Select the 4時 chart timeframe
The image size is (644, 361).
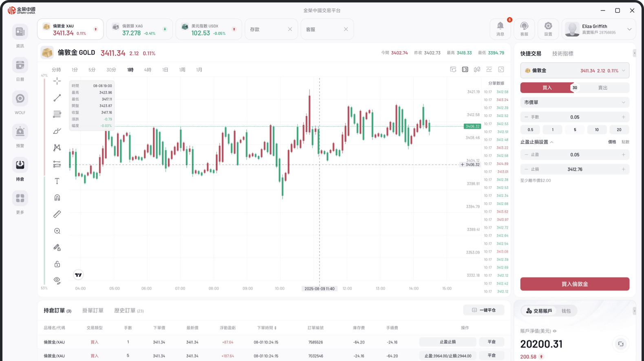(148, 70)
